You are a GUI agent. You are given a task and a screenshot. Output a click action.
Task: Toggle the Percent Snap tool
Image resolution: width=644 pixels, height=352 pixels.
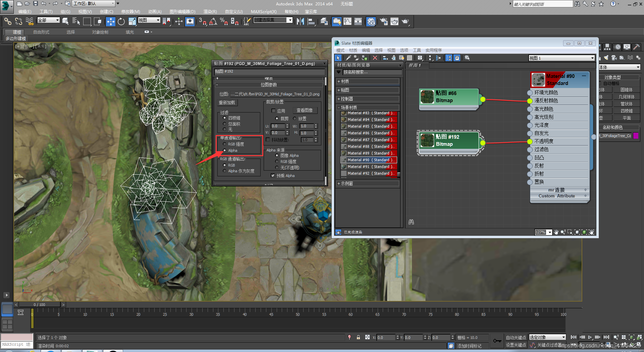pos(224,21)
